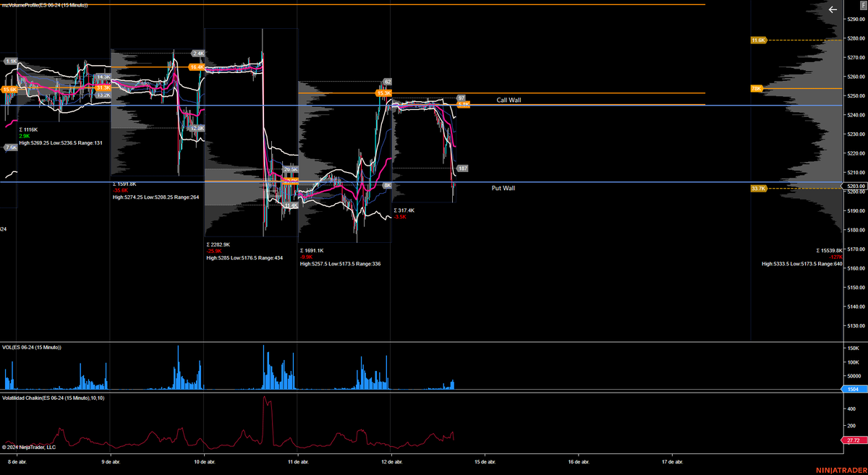Select the mzVolumeProfile indicator label
Image resolution: width=868 pixels, height=475 pixels.
click(x=45, y=5)
